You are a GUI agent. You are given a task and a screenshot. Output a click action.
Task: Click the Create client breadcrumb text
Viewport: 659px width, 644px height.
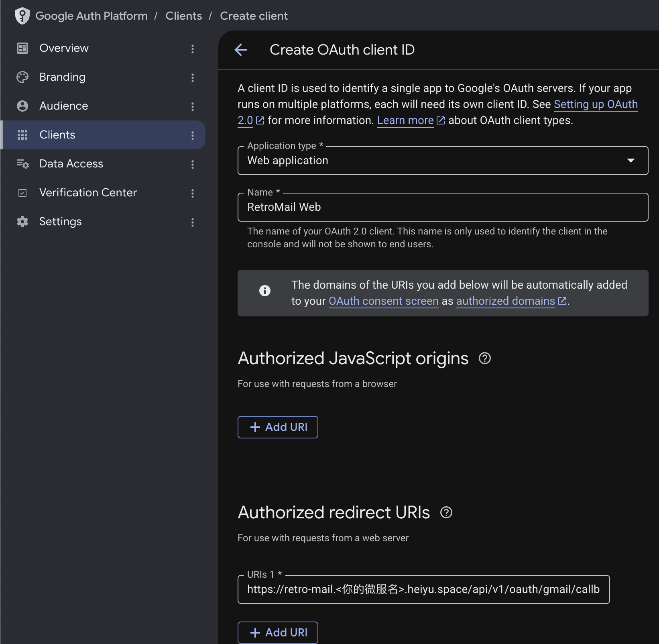coord(254,16)
